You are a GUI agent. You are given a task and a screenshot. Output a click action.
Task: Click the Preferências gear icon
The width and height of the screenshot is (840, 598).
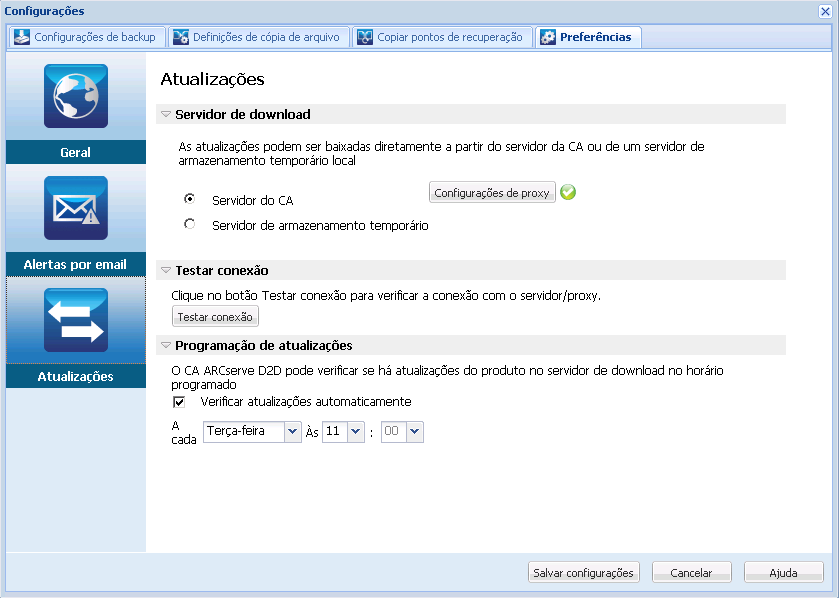tap(547, 35)
